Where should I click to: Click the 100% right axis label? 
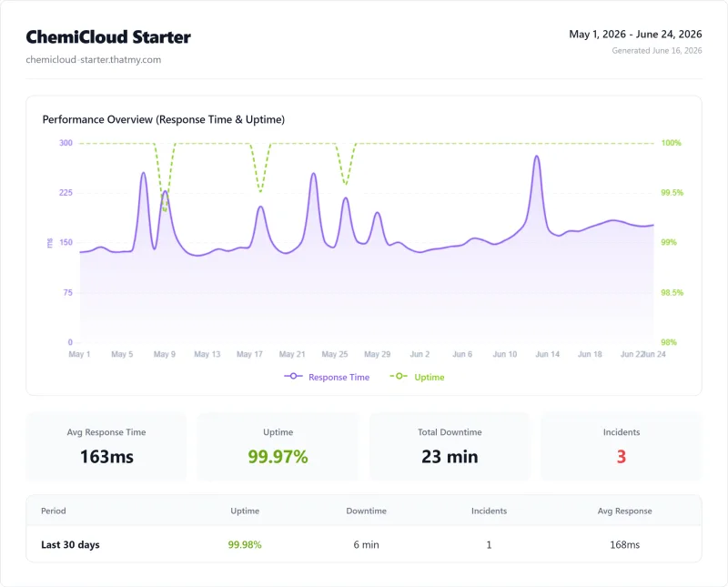tap(671, 143)
